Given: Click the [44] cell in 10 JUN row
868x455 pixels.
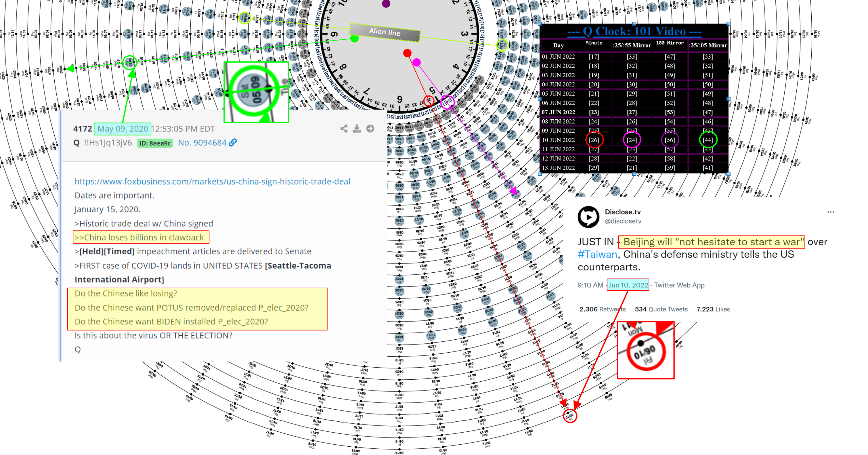Looking at the screenshot, I should [x=708, y=140].
